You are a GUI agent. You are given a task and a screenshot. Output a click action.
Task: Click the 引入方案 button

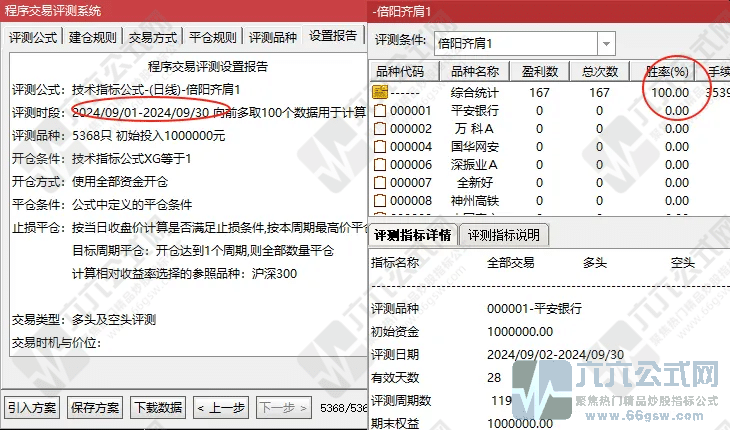coord(32,408)
